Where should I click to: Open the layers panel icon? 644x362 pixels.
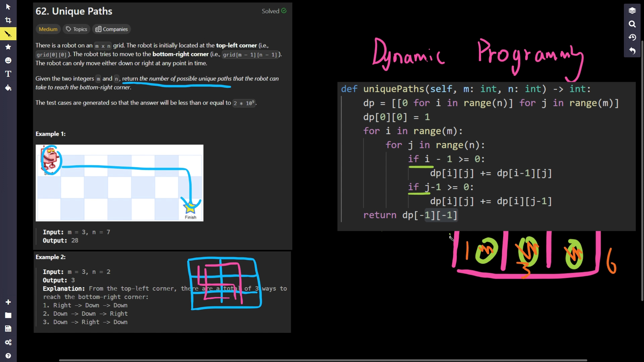tap(632, 10)
